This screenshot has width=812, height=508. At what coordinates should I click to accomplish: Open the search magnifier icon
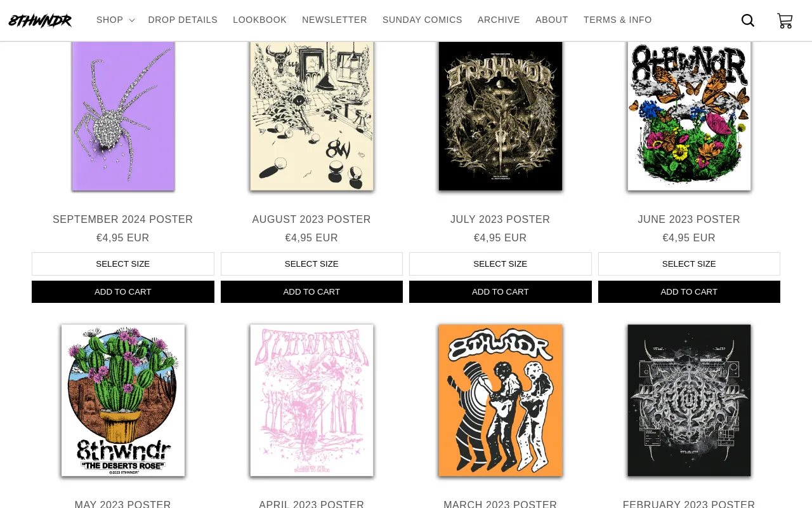748,20
